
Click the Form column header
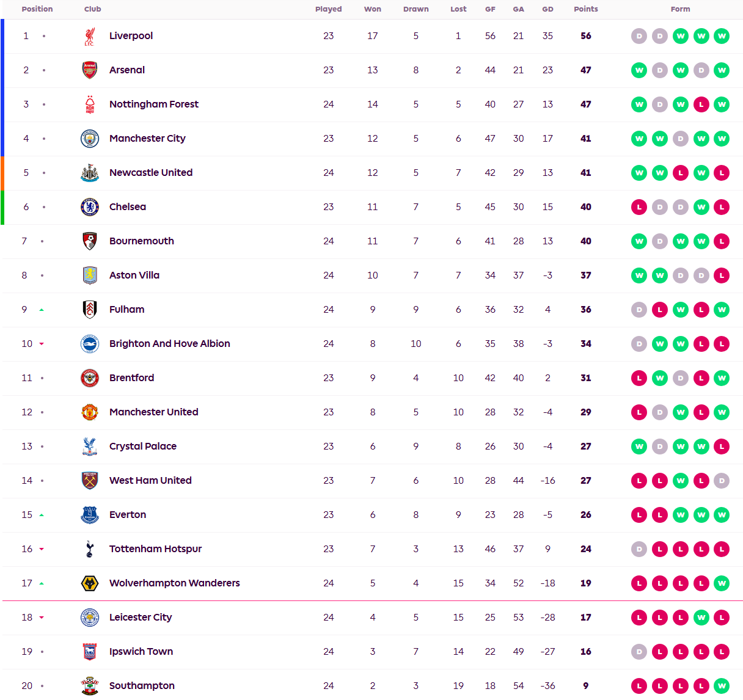pos(680,9)
